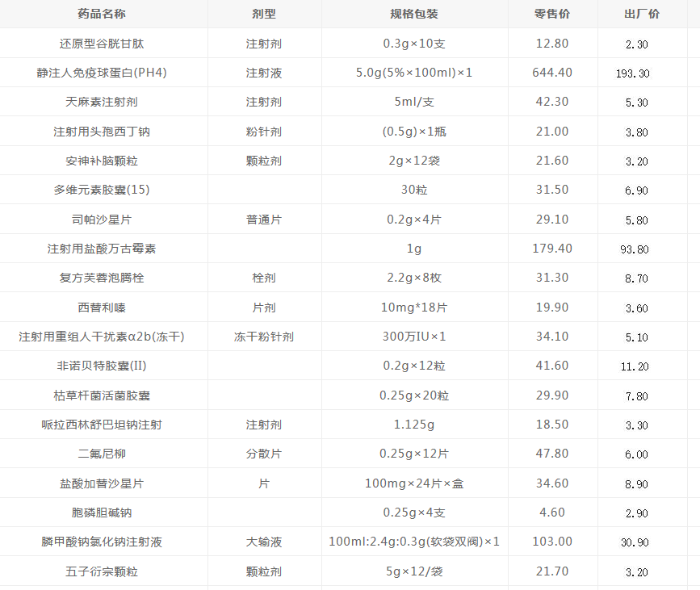700x590 pixels.
Task: Select the 盐酸加替沙星片 cell
Action: (102, 483)
